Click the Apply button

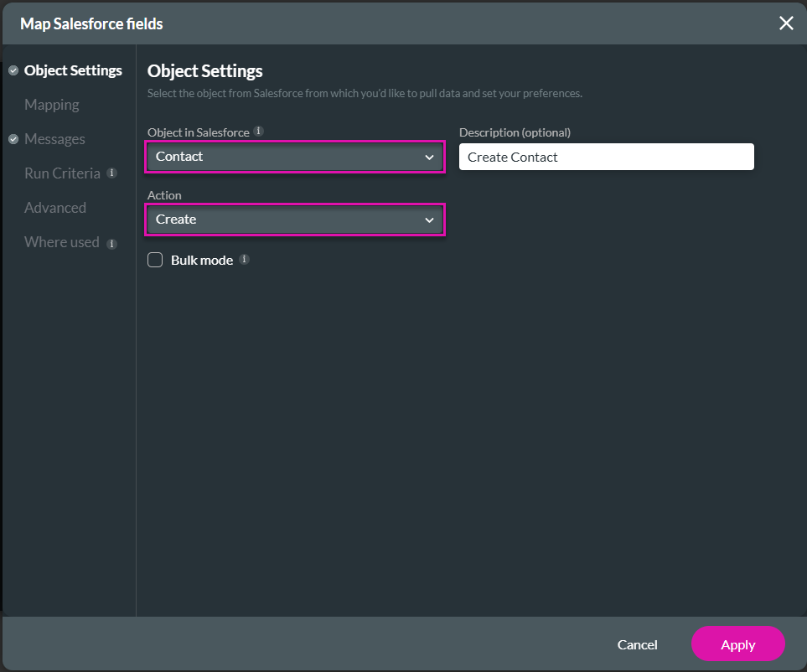tap(737, 644)
